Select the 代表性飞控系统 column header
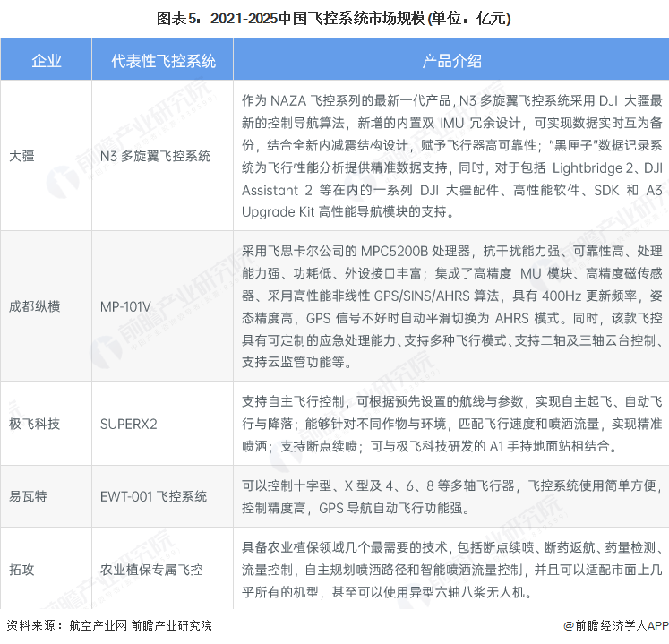Viewport: 669px width, 644px height. tap(164, 61)
